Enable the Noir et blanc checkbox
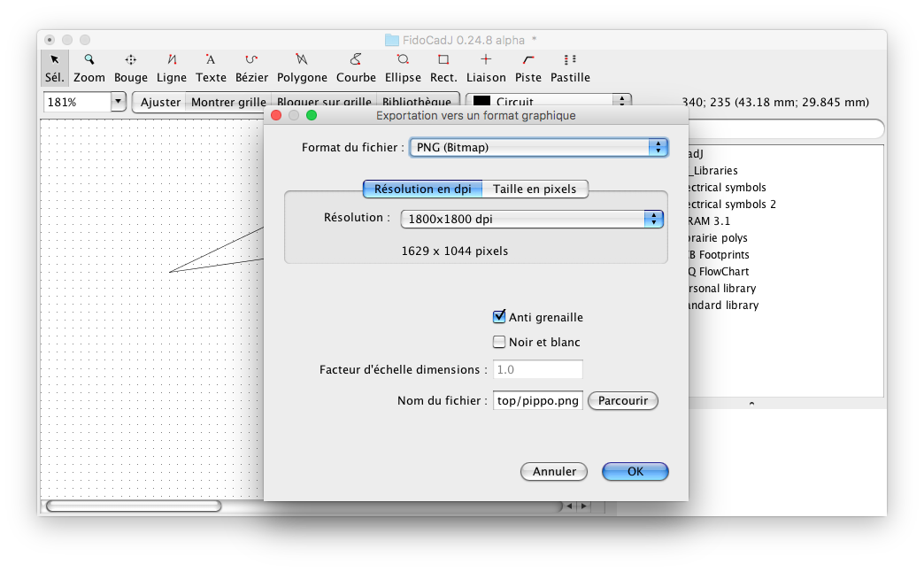This screenshot has height=572, width=924. [x=499, y=342]
